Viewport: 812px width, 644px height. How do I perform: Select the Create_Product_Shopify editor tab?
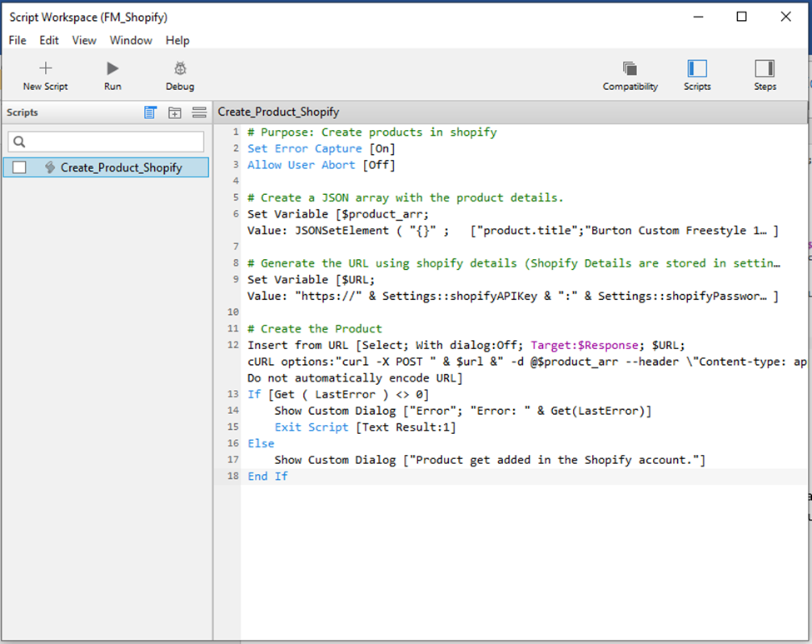tap(278, 112)
